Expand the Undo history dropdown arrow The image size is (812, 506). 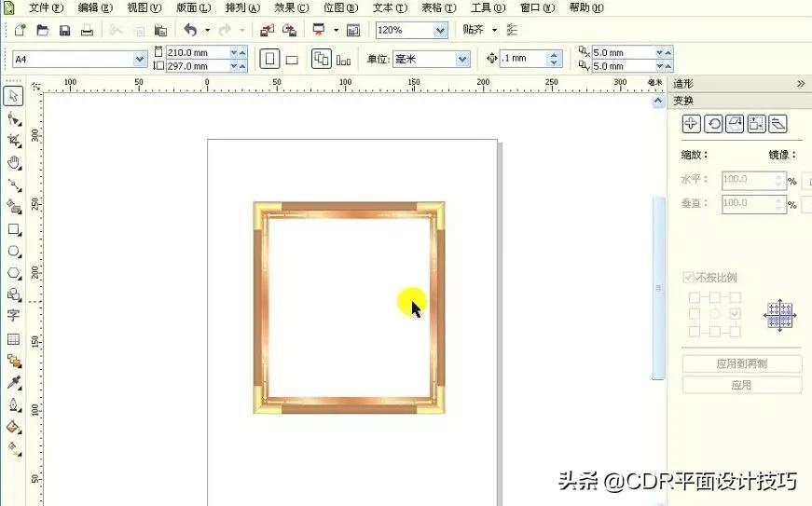coord(207,31)
